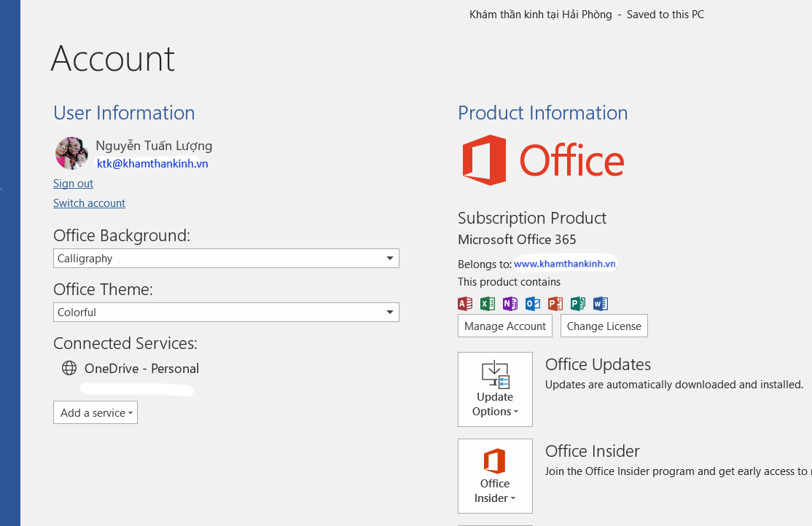Viewport: 812px width, 526px height.
Task: Click the Access app icon
Action: pos(465,303)
